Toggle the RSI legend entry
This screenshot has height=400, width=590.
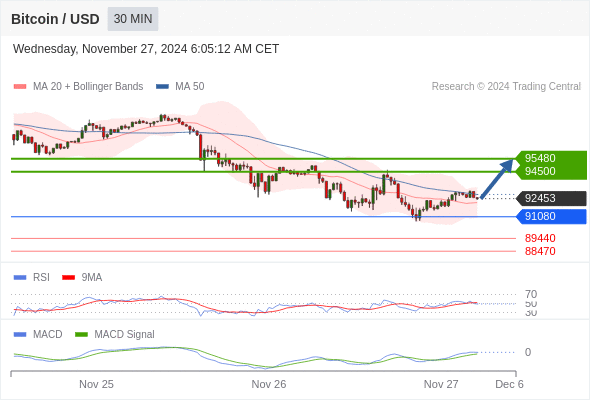pos(32,277)
